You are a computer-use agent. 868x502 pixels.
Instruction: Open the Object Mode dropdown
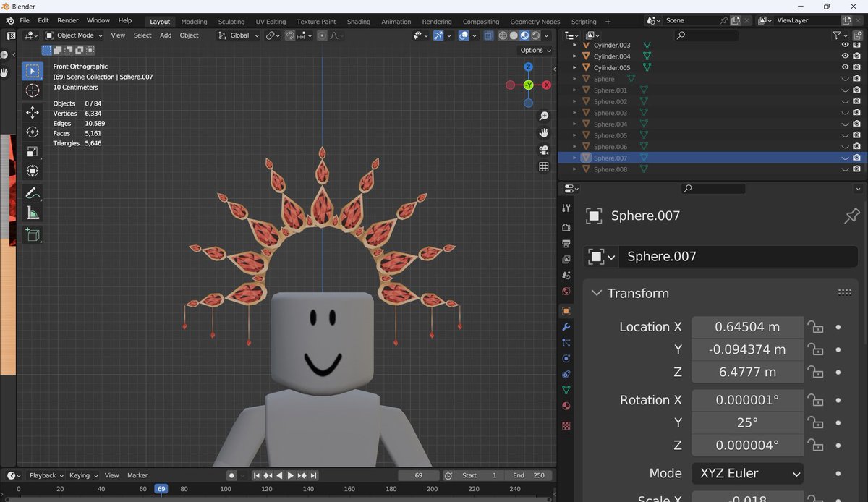(x=74, y=35)
